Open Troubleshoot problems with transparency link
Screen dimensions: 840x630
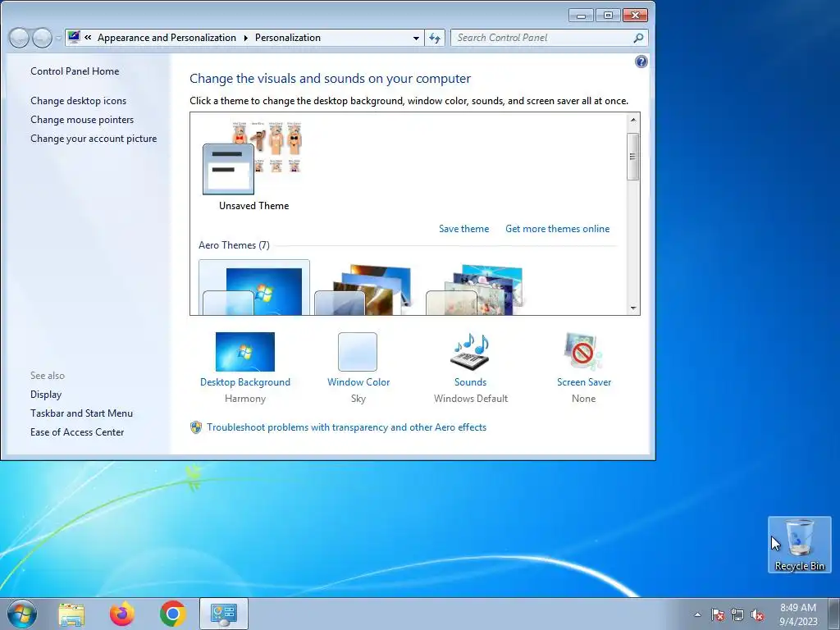tap(347, 427)
